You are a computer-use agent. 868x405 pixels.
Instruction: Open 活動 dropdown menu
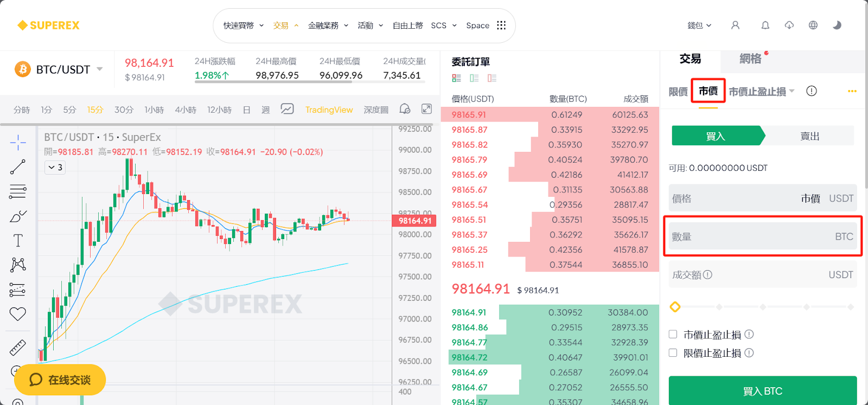point(371,25)
